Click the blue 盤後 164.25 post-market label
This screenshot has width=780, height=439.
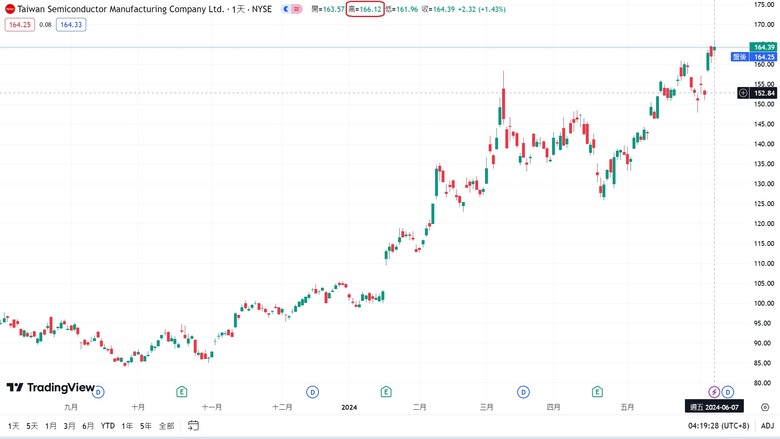coord(754,57)
